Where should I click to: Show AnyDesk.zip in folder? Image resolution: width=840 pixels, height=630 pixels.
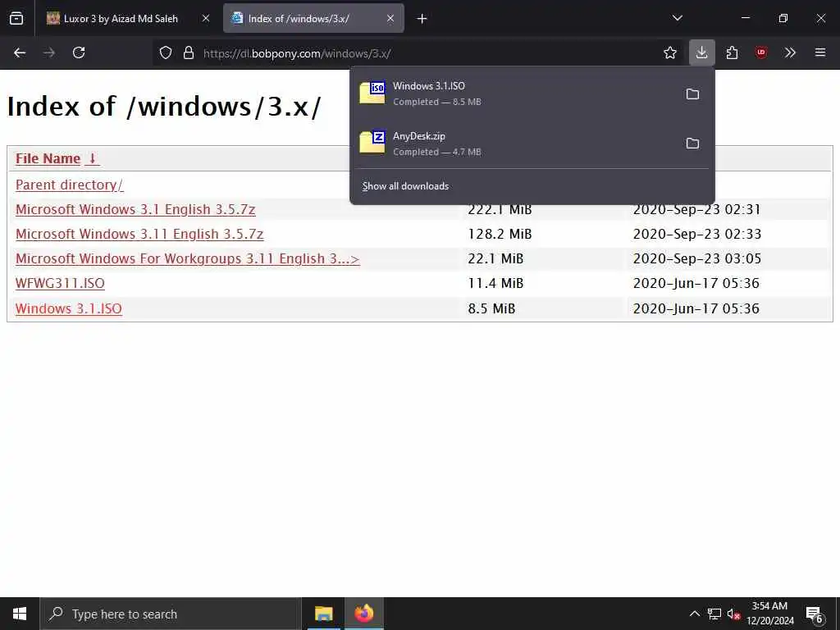(x=692, y=143)
